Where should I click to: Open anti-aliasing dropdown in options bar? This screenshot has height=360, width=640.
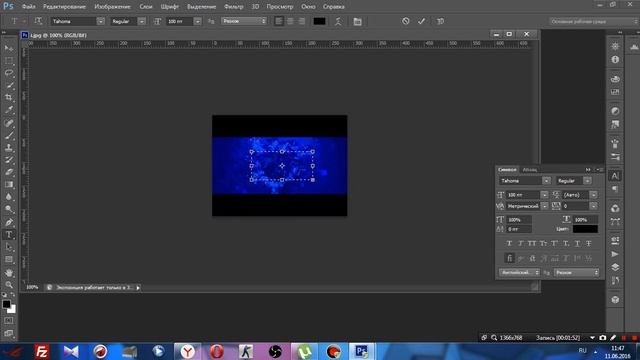click(244, 21)
